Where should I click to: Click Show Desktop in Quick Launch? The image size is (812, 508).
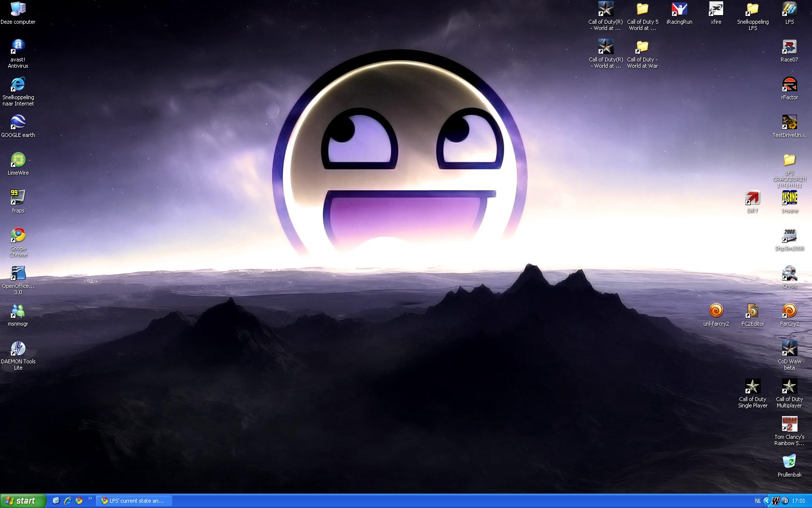point(56,501)
